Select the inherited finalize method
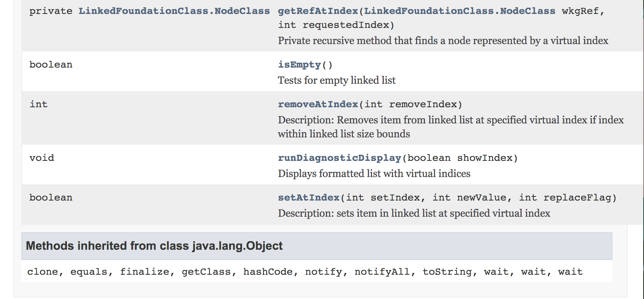 (x=145, y=272)
